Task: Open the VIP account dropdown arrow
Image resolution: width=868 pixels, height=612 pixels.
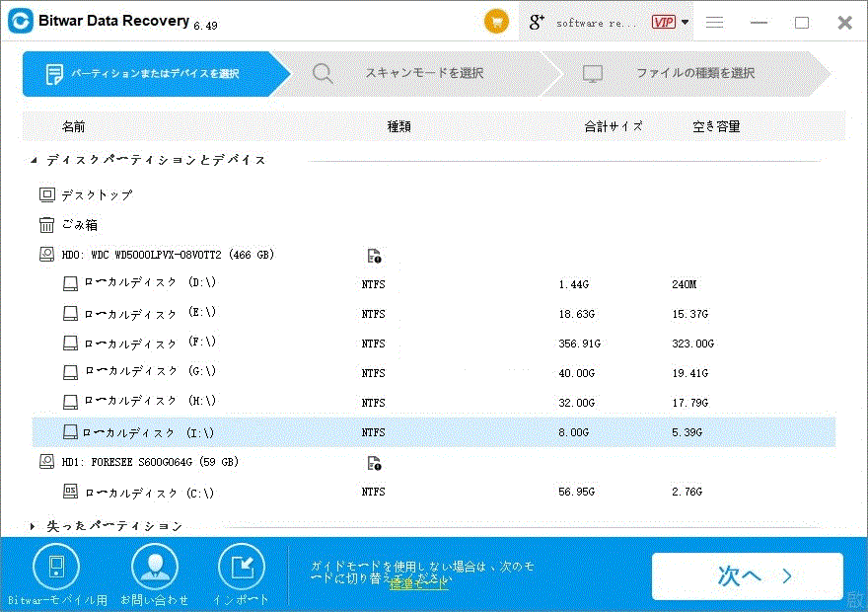Action: (686, 23)
